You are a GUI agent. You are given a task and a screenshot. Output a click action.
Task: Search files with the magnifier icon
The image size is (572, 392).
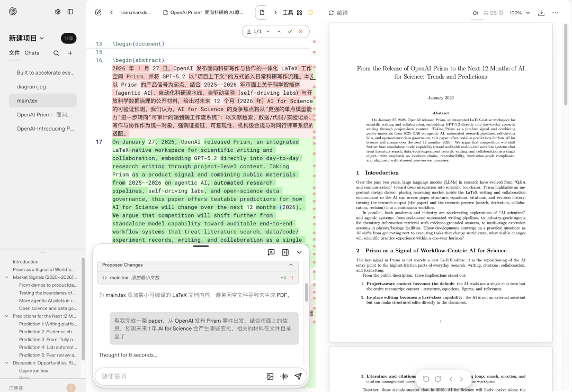click(56, 53)
